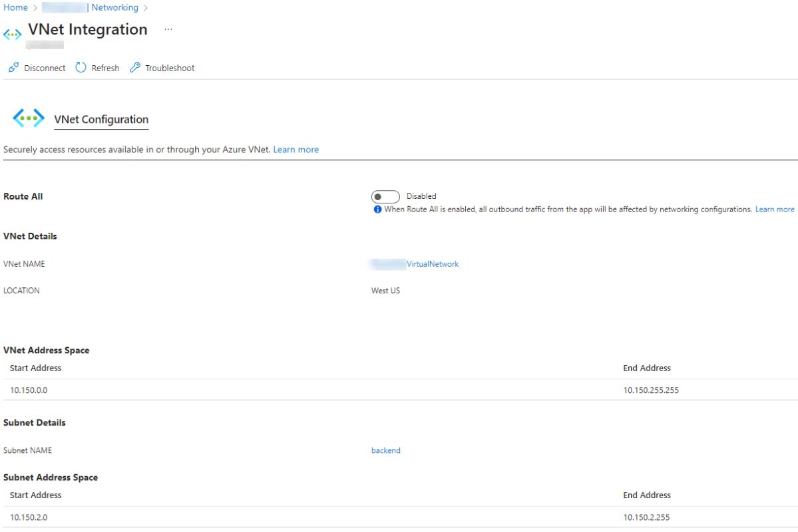The height and width of the screenshot is (532, 798).
Task: Open the VirtualNetwork VNet name link
Action: coord(433,264)
